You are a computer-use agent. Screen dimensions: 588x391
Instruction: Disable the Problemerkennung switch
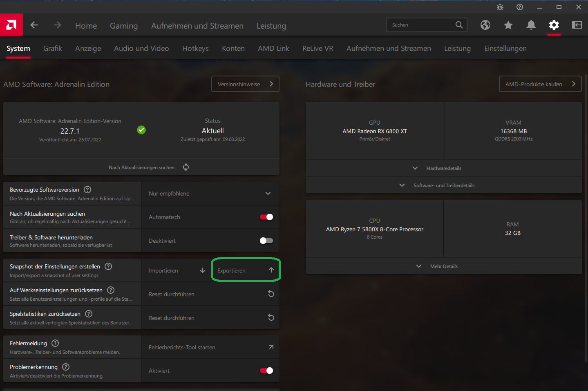(266, 371)
